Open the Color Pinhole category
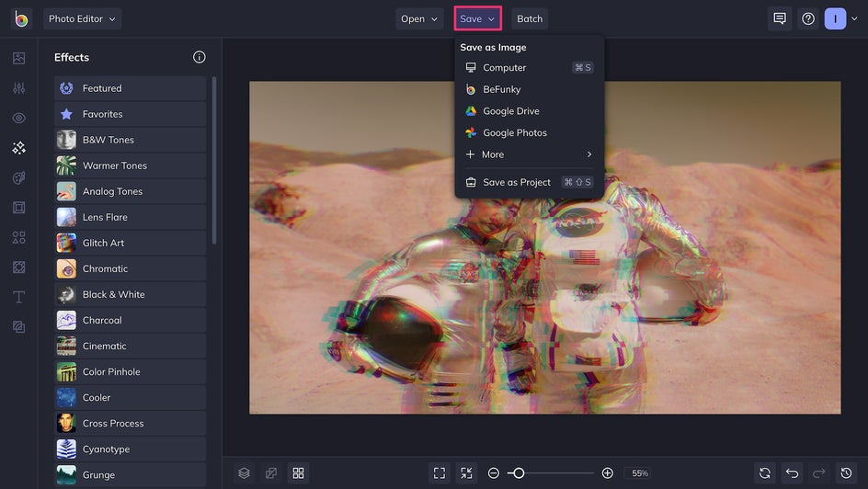Screen dimensions: 868x489 (130, 371)
